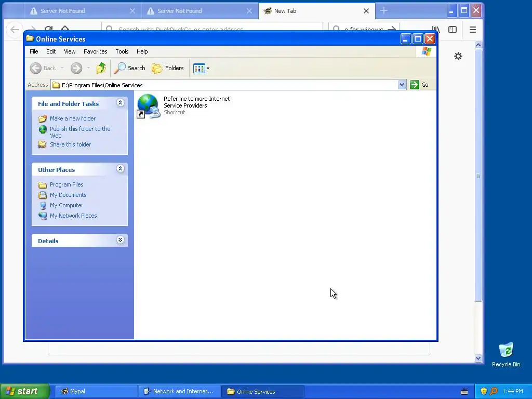Click the My Network Places icon
The height and width of the screenshot is (399, 532).
click(x=43, y=216)
